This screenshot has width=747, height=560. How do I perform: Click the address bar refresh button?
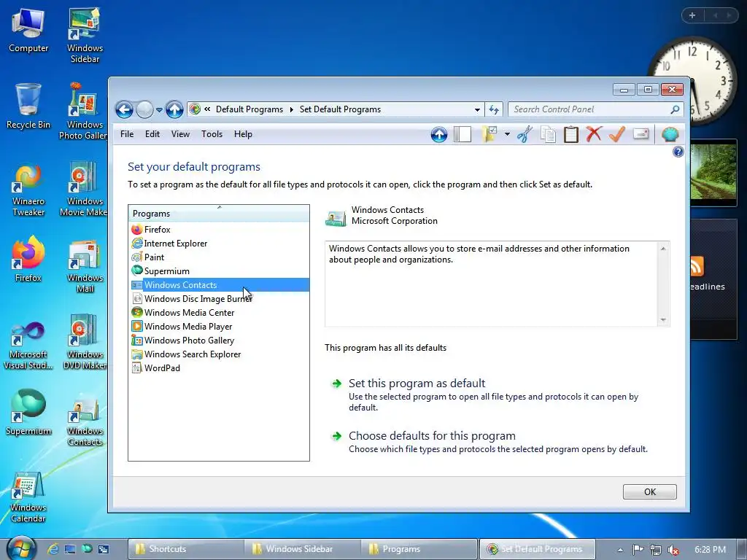click(x=494, y=109)
